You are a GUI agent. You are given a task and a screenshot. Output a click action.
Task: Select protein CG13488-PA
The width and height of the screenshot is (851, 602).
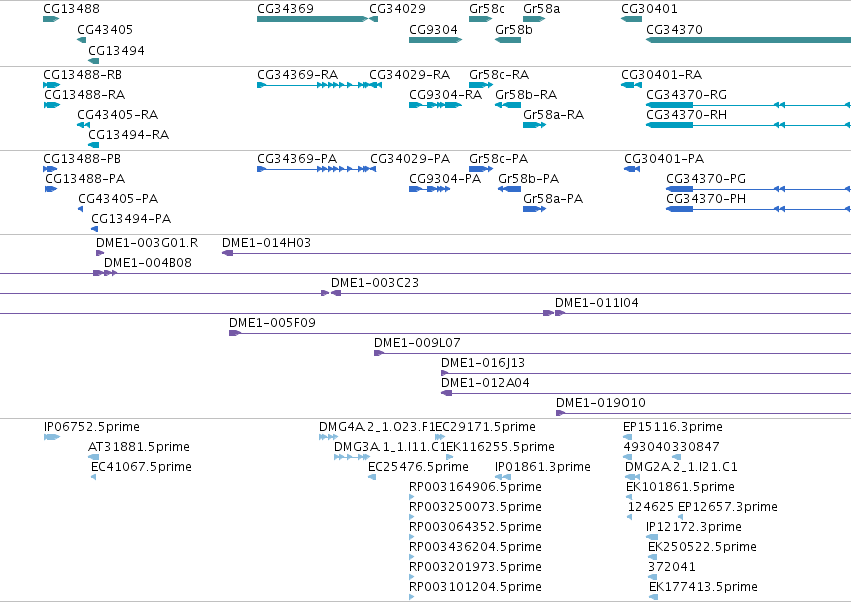point(85,179)
